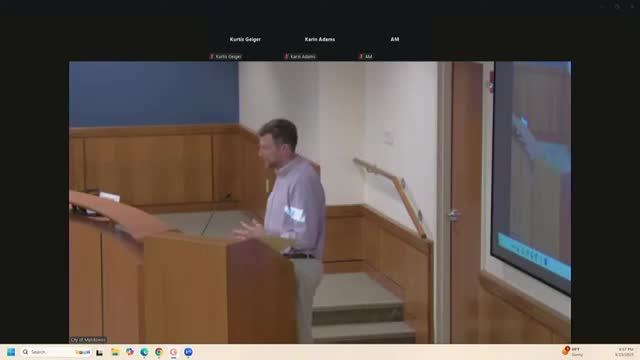Open the weather widget in taskbar

tap(573, 352)
